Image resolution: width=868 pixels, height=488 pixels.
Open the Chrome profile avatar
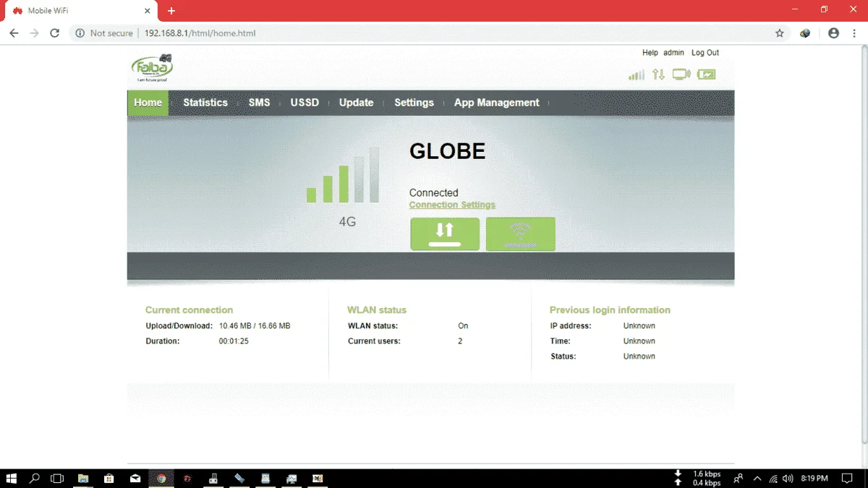[x=833, y=33]
